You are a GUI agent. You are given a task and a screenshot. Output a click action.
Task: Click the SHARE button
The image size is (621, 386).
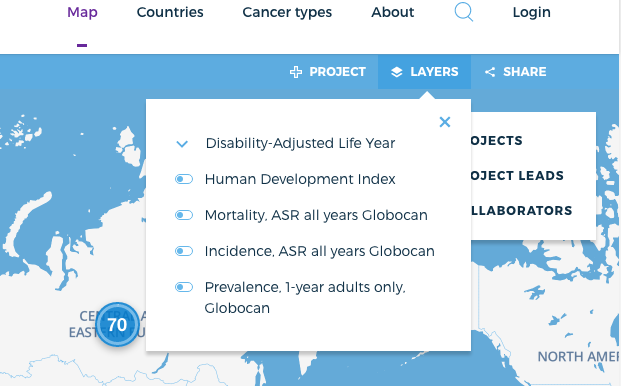(515, 72)
